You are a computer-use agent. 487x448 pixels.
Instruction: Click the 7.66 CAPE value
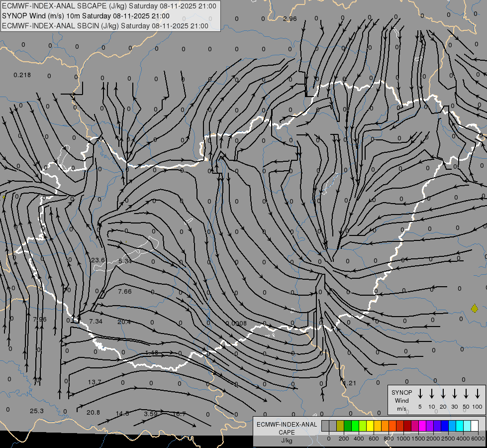click(125, 291)
